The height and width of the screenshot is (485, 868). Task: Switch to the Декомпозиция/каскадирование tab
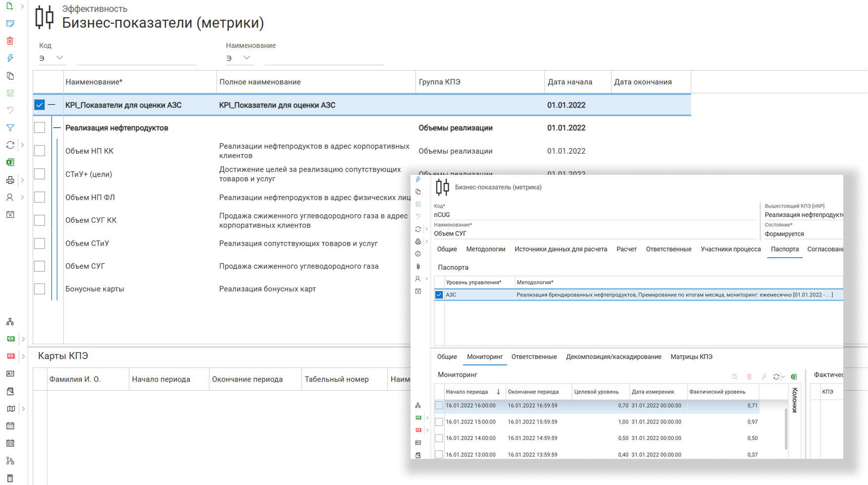(x=614, y=357)
